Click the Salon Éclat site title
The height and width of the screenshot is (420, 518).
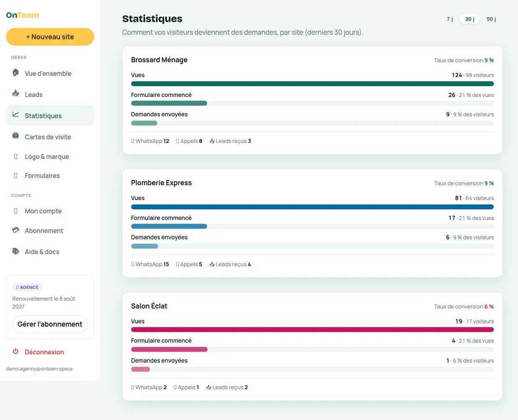tap(149, 306)
